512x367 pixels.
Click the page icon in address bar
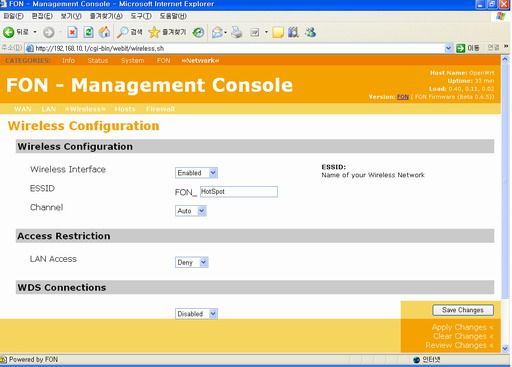30,48
